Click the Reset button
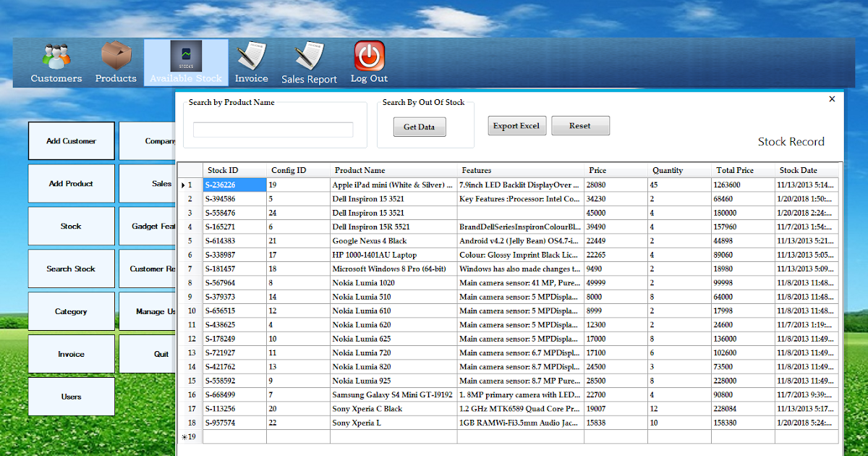This screenshot has height=456, width=868. [x=580, y=126]
